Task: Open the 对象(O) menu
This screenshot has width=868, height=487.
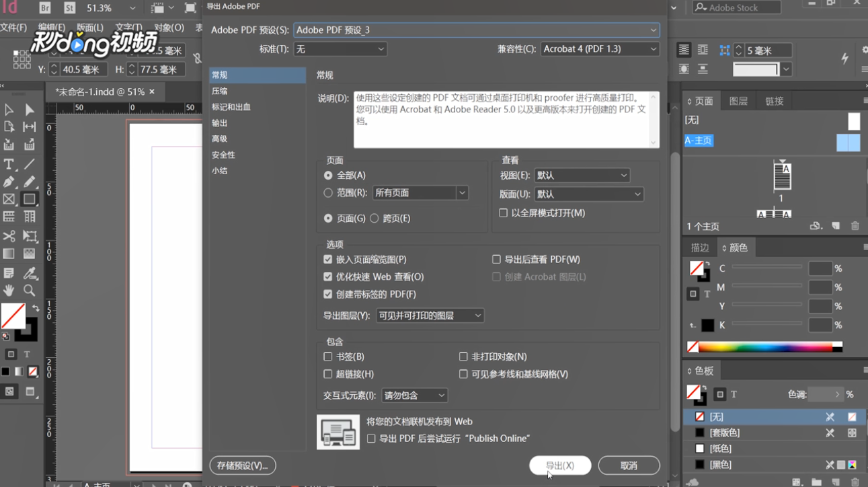Action: click(169, 28)
